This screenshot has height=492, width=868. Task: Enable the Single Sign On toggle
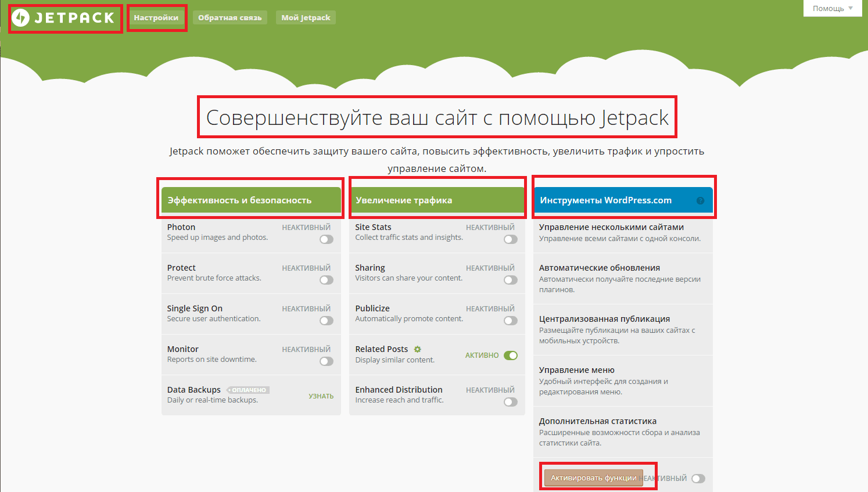pos(327,321)
